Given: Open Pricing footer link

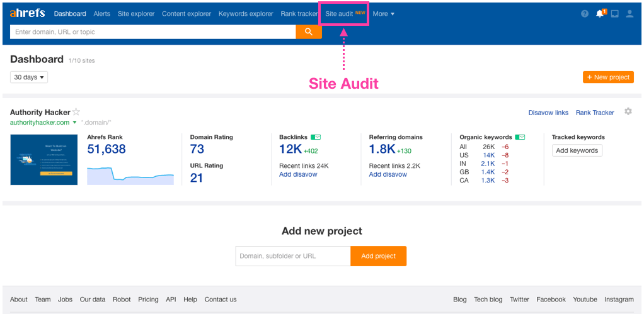Looking at the screenshot, I should click(x=148, y=300).
